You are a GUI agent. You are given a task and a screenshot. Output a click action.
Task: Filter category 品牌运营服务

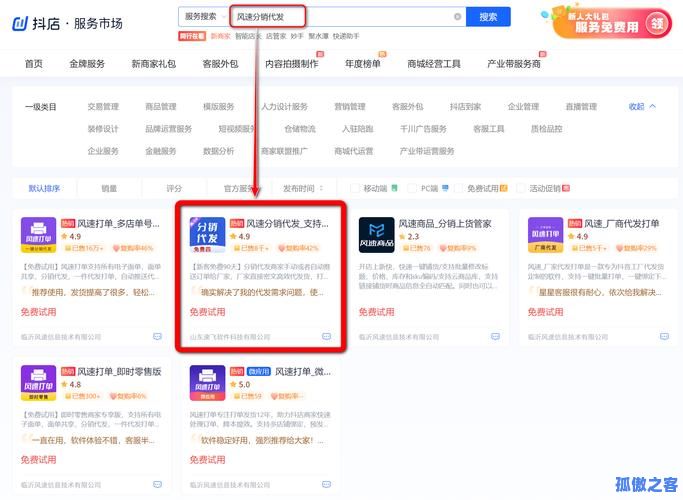[169, 129]
